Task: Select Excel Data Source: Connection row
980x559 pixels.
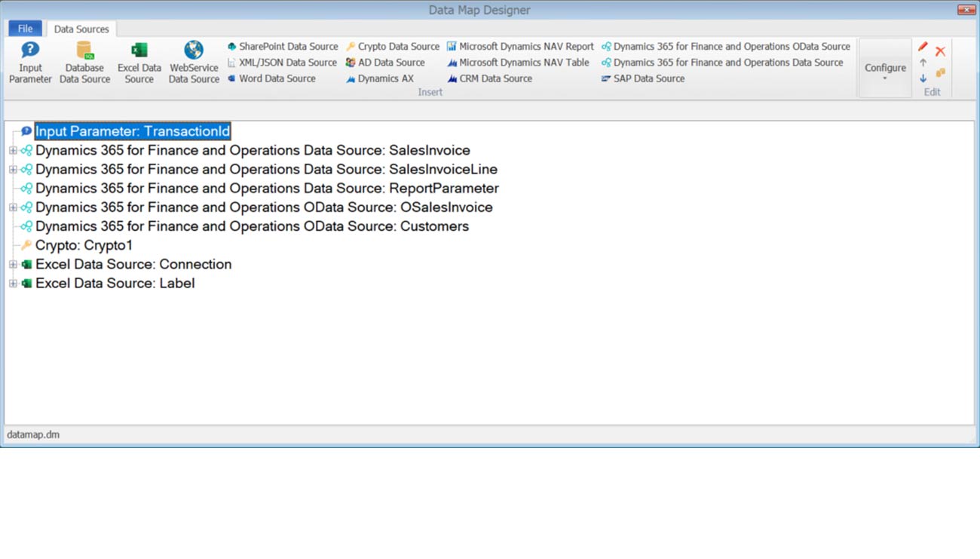Action: (133, 264)
